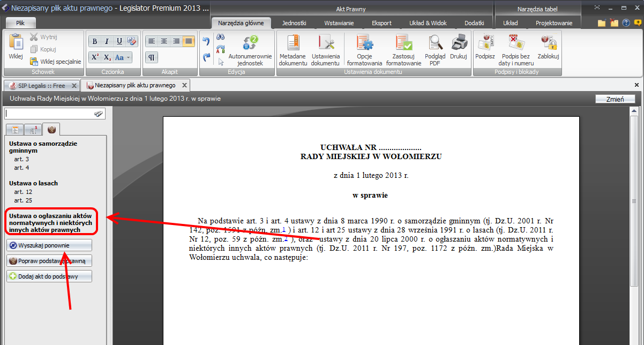The width and height of the screenshot is (644, 345).
Task: Switch to Jednostki ribbon tab
Action: click(x=293, y=23)
